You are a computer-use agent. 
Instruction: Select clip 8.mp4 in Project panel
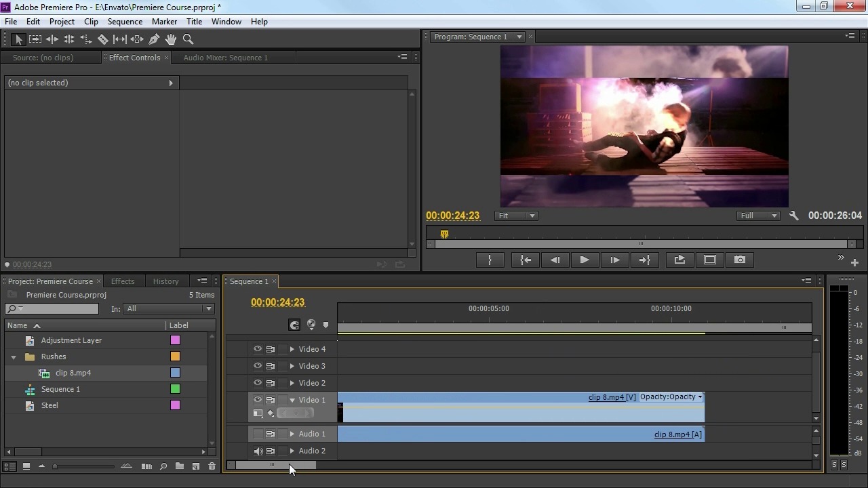click(x=73, y=373)
